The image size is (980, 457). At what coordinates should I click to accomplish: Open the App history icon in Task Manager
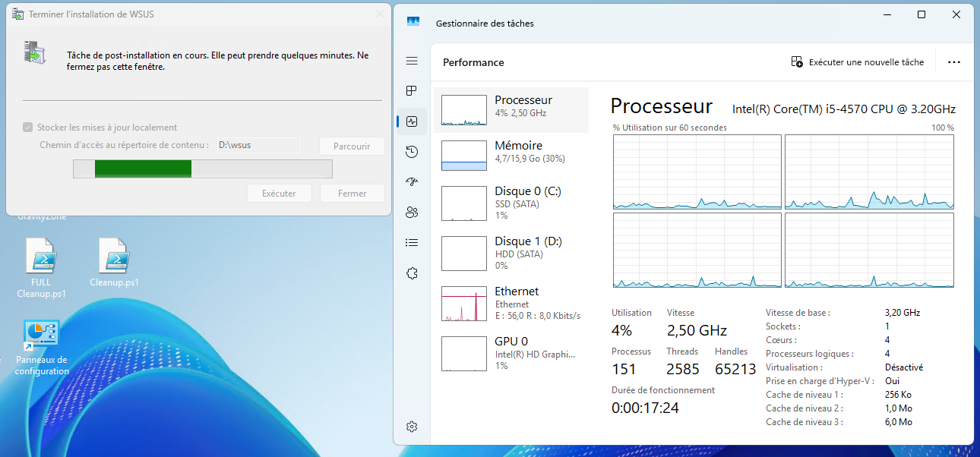point(412,152)
